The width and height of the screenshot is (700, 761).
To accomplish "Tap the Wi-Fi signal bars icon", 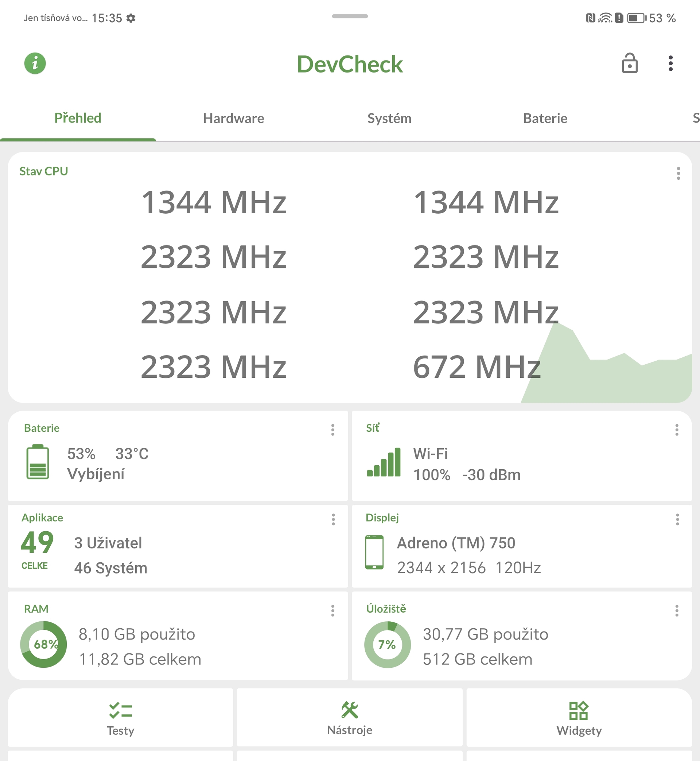I will 383,462.
